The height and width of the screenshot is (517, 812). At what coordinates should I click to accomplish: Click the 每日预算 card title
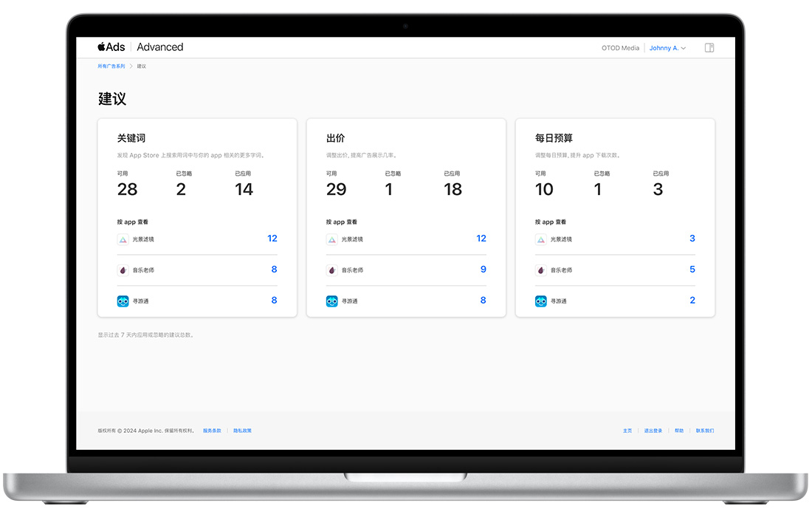[x=554, y=138]
